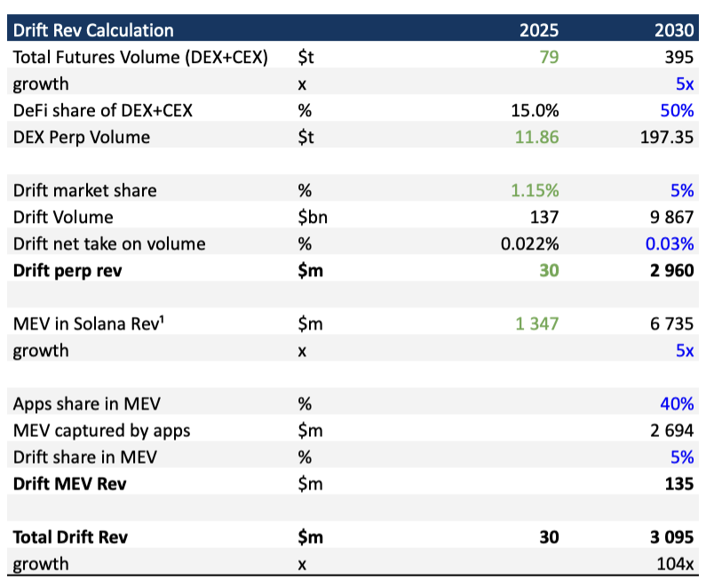The height and width of the screenshot is (588, 714).
Task: Click the Drift perp rev row label
Action: tap(67, 271)
